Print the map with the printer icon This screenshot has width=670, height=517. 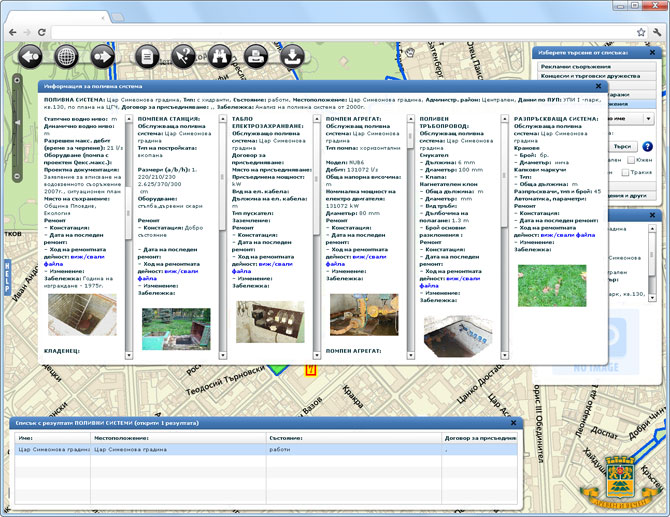pos(256,56)
